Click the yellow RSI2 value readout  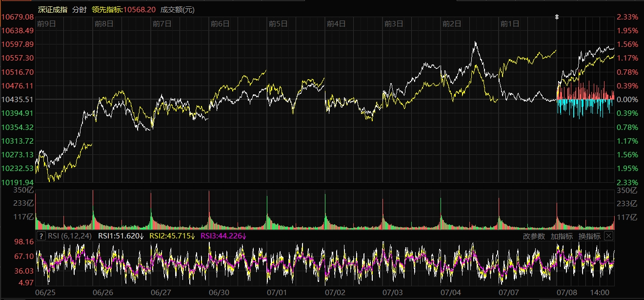click(x=172, y=236)
